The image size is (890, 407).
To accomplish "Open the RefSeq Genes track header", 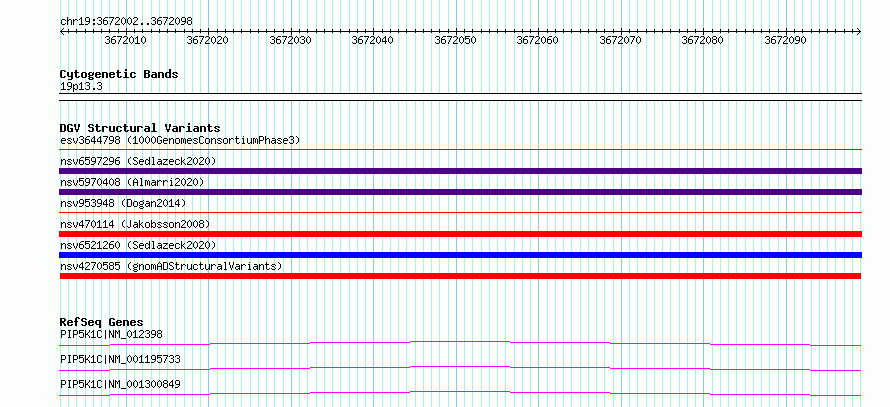I will point(102,322).
